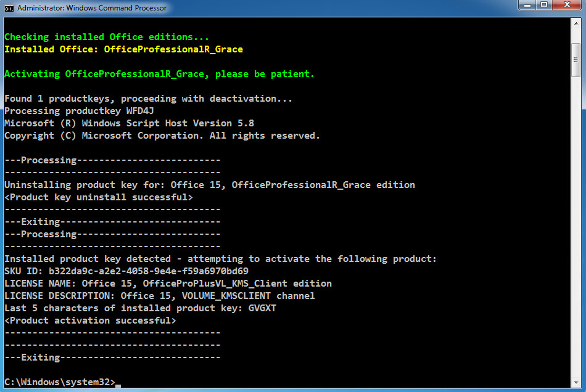Screen dimensions: 586x392
Task: Click the line 'Checking installed Office editions...'
Action: pos(107,37)
